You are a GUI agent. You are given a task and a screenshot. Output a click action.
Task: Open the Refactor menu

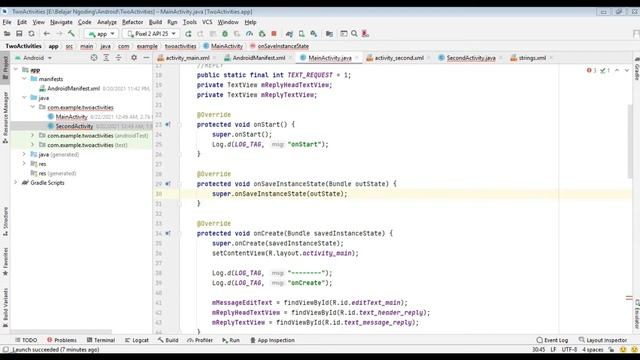[x=133, y=22]
